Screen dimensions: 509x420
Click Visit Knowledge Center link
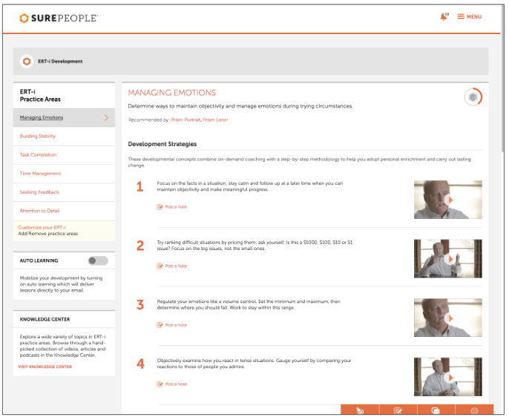45,367
